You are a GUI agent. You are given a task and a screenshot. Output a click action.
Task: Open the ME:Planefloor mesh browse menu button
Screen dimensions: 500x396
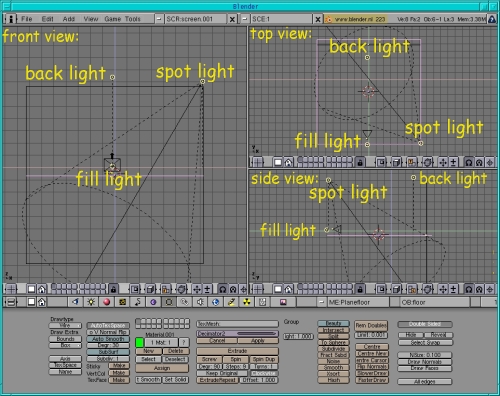tap(321, 302)
